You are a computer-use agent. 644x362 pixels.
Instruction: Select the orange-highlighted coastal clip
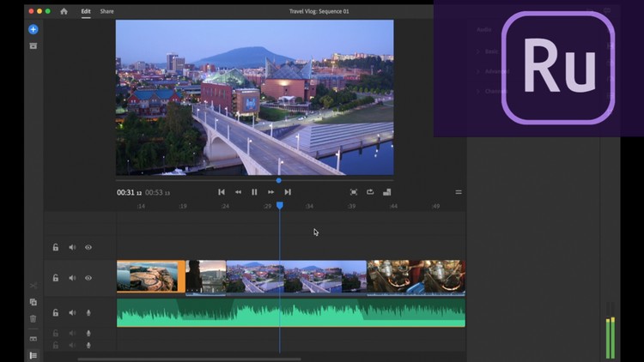coord(151,276)
